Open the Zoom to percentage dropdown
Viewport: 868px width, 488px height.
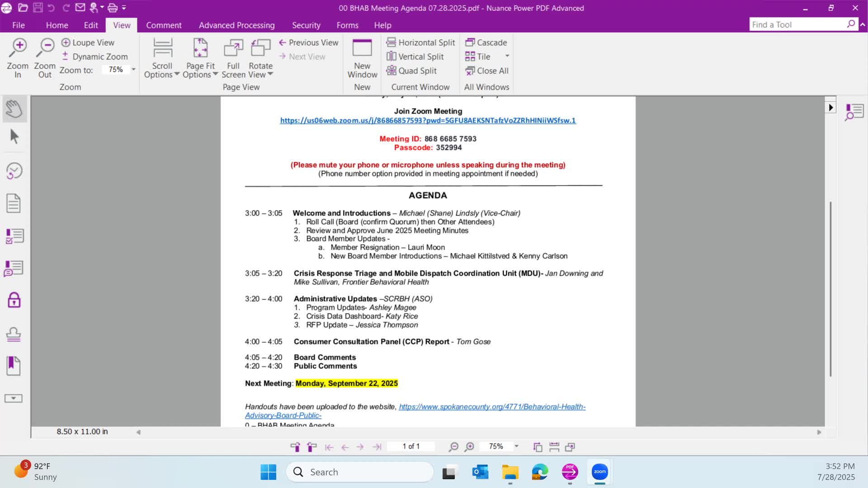pyautogui.click(x=133, y=70)
